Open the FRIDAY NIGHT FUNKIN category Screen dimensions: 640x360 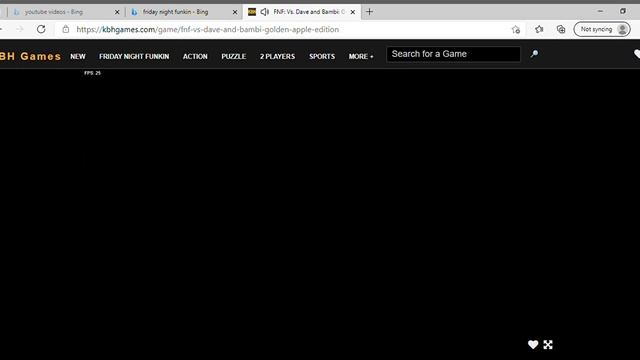click(134, 56)
